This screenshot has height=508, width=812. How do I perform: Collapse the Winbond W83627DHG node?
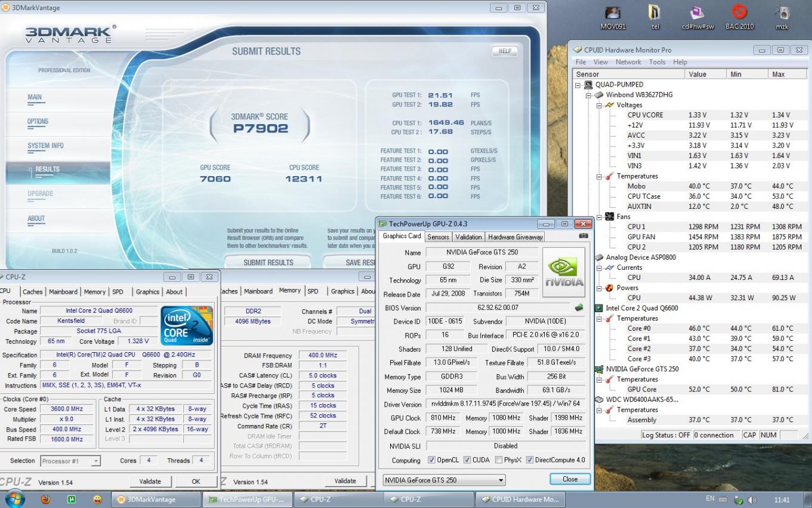pyautogui.click(x=588, y=95)
